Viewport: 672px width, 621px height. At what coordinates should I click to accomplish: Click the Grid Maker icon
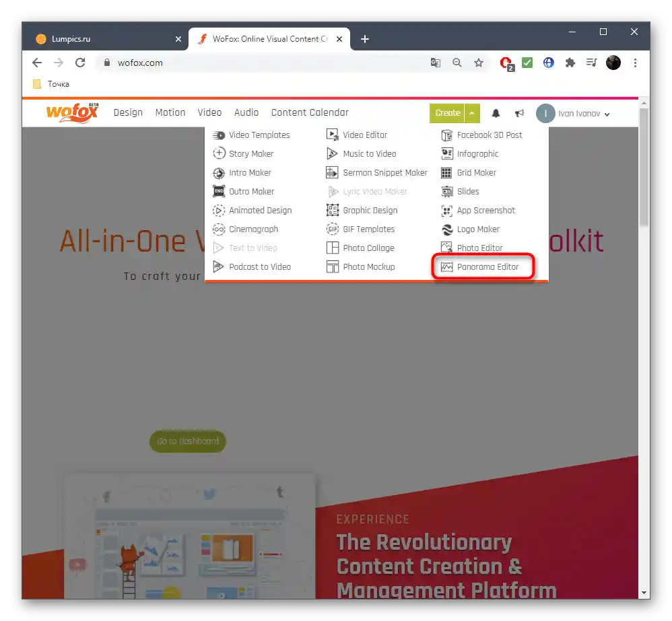coord(446,173)
